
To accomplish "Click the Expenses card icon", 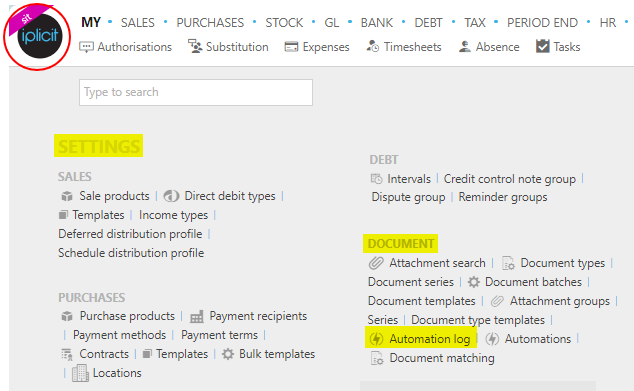I will click(291, 47).
